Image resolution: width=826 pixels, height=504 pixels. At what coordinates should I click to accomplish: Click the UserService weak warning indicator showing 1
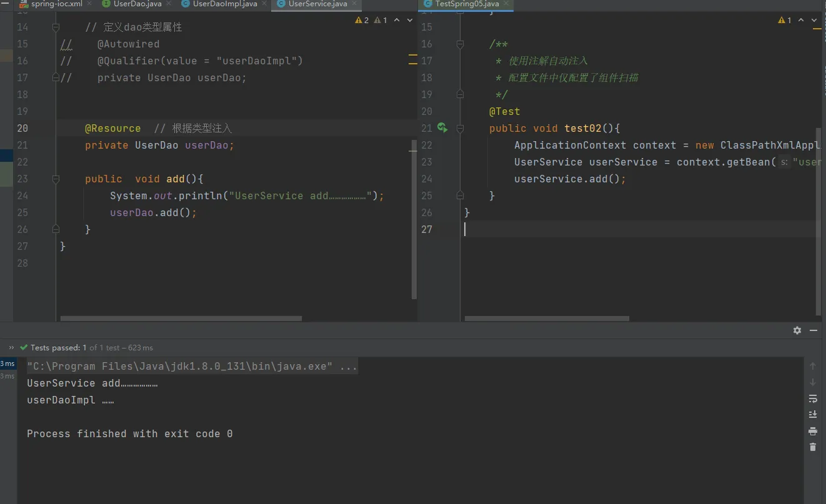pyautogui.click(x=381, y=21)
